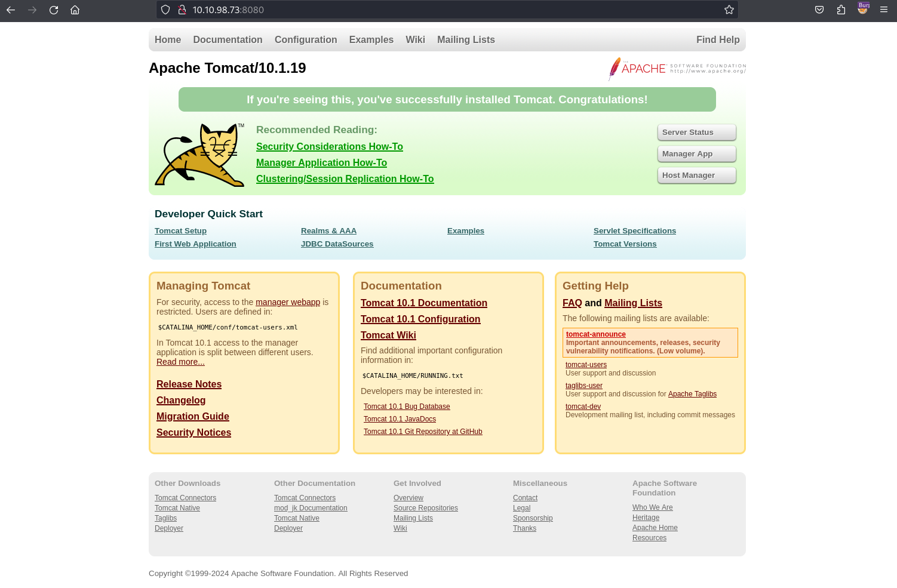Go back using the browser back arrow

[x=11, y=10]
